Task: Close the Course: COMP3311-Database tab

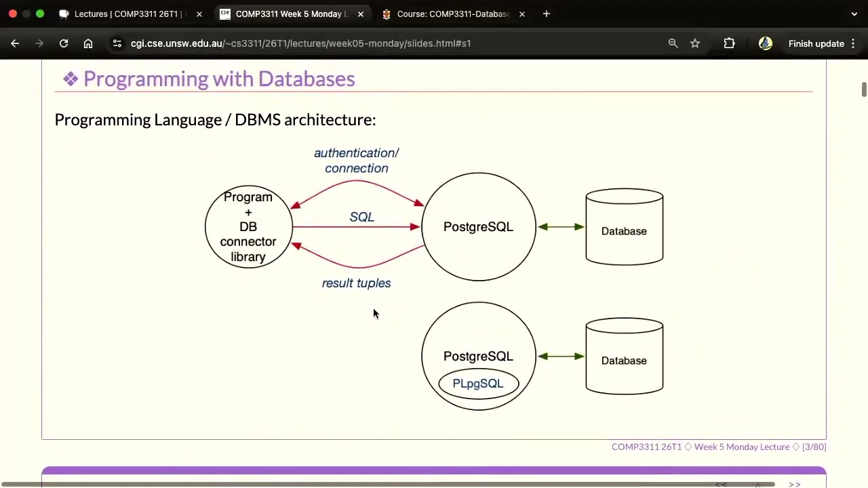Action: tap(522, 14)
